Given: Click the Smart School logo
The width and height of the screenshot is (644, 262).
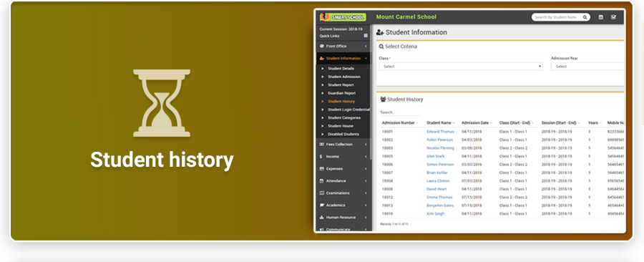Looking at the screenshot, I should coord(343,17).
